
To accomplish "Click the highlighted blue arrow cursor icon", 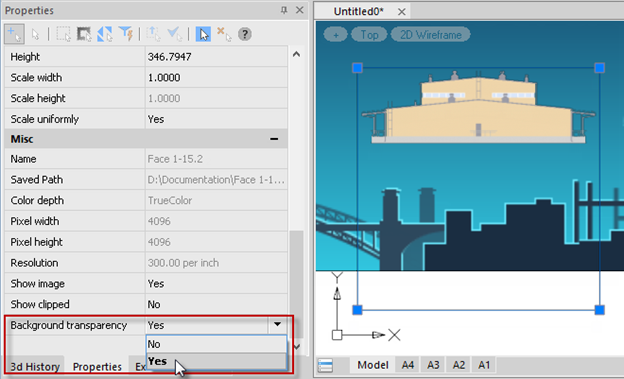I will click(203, 34).
